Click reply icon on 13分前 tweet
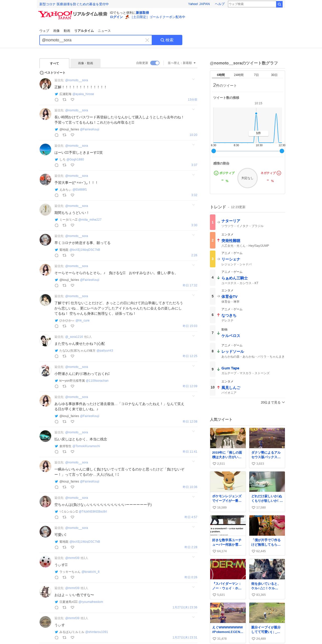 coord(56,100)
